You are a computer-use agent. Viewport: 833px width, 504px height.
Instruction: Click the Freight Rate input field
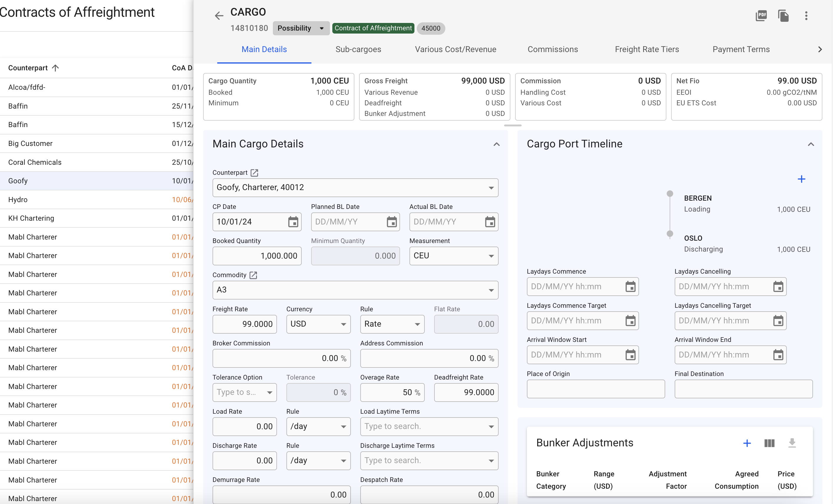pos(244,324)
